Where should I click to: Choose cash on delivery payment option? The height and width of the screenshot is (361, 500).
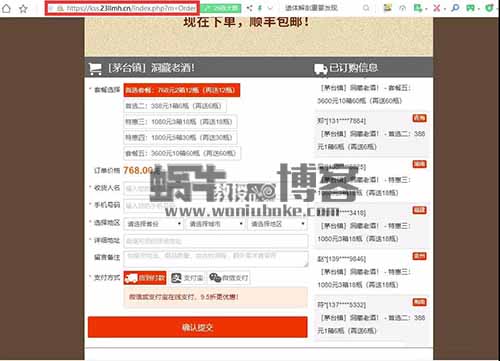click(x=145, y=278)
